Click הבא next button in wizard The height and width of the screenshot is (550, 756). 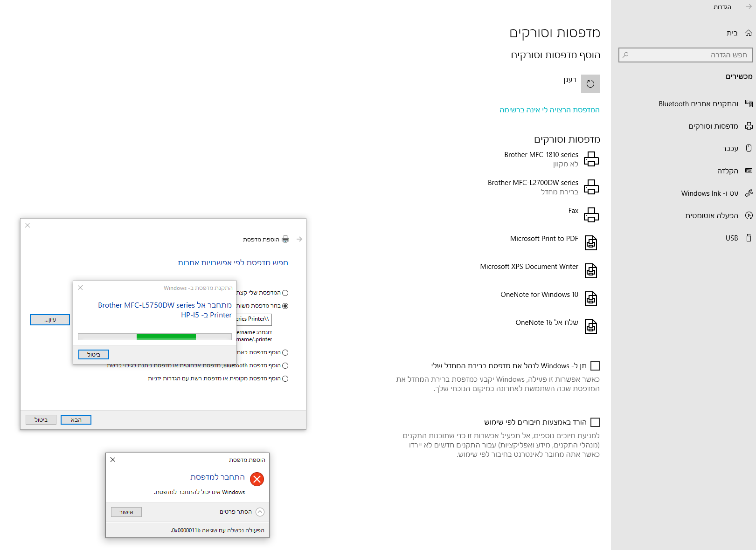(x=76, y=420)
